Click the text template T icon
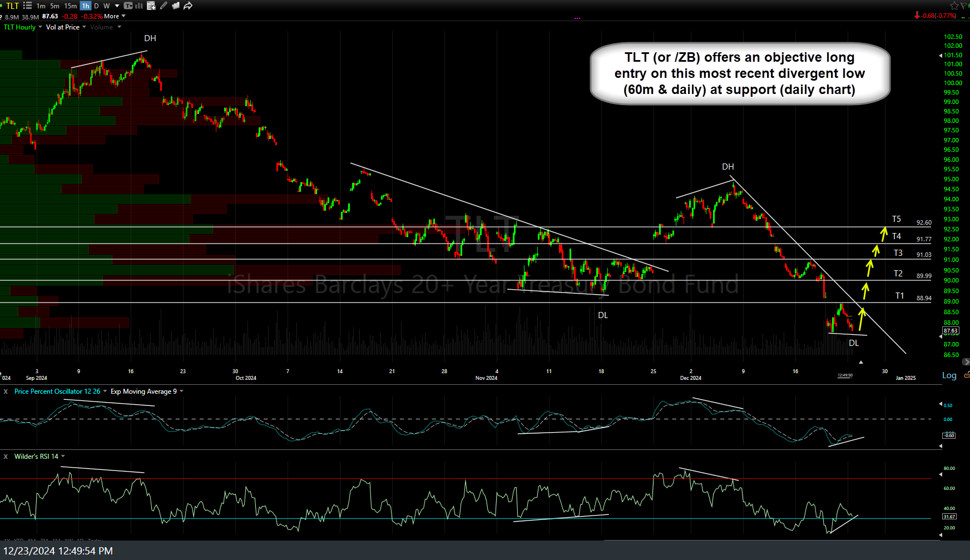The height and width of the screenshot is (560, 970). [x=128, y=6]
